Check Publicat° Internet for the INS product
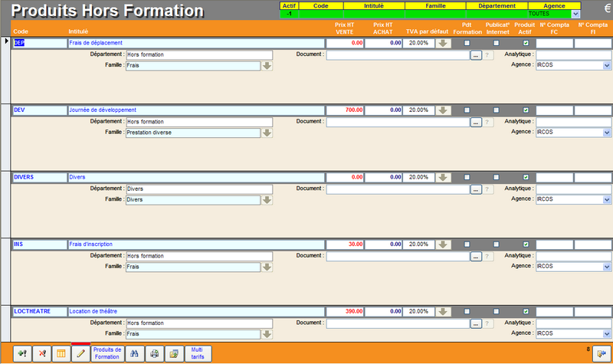The height and width of the screenshot is (364, 613). pos(496,244)
